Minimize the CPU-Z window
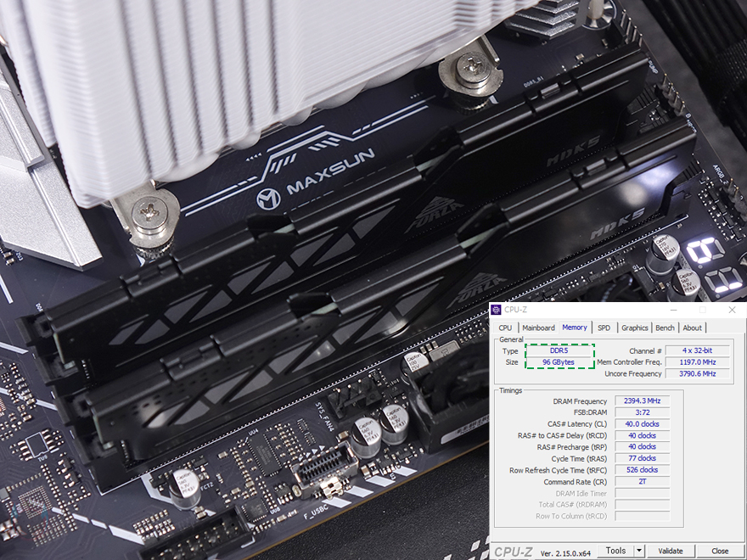Viewport: 747px width, 560px height. tap(674, 310)
